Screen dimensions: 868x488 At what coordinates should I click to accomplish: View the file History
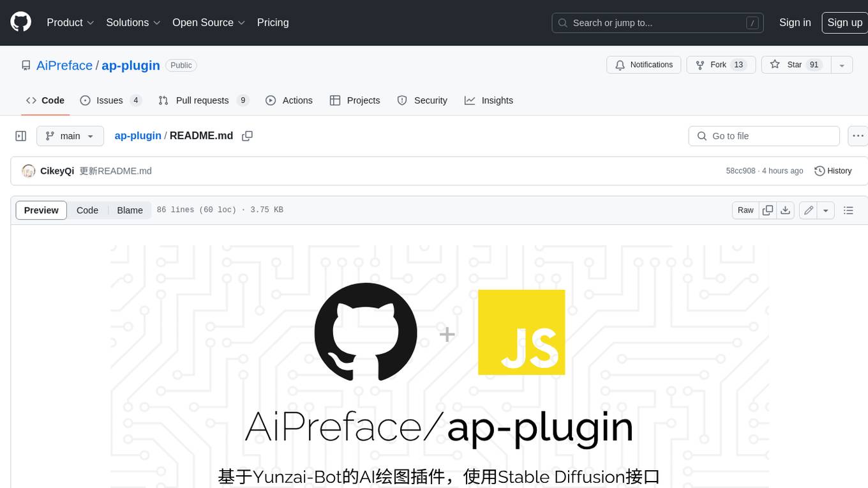[x=833, y=171]
